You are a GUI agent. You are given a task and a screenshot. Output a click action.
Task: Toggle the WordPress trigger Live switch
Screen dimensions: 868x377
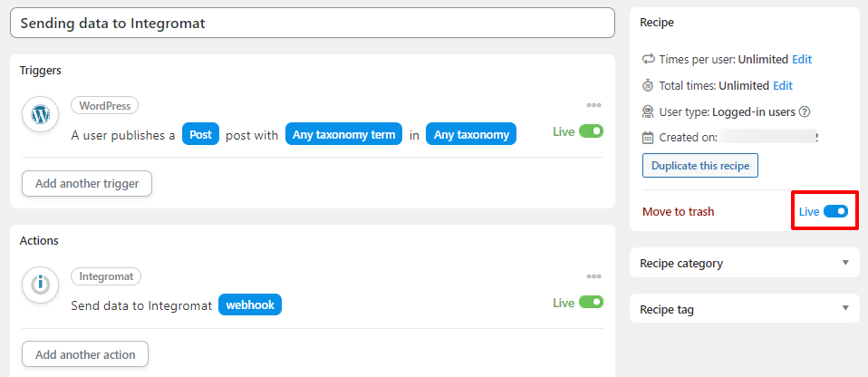point(592,131)
